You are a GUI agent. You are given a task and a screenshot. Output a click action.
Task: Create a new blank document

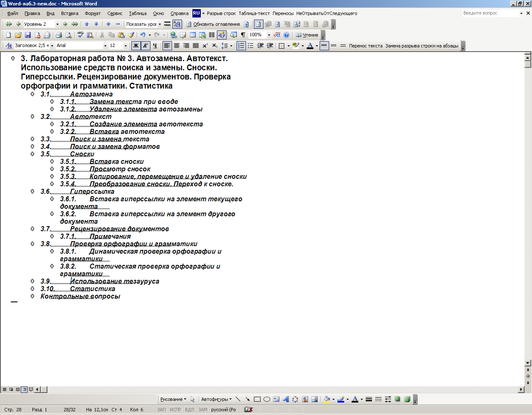(8, 35)
